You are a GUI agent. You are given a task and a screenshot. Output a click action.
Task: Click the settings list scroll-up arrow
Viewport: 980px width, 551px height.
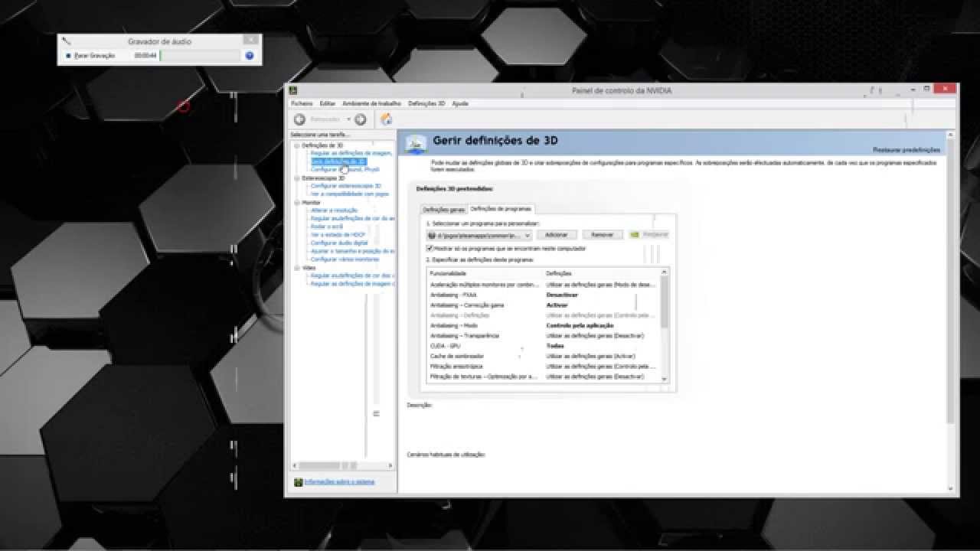pyautogui.click(x=665, y=272)
